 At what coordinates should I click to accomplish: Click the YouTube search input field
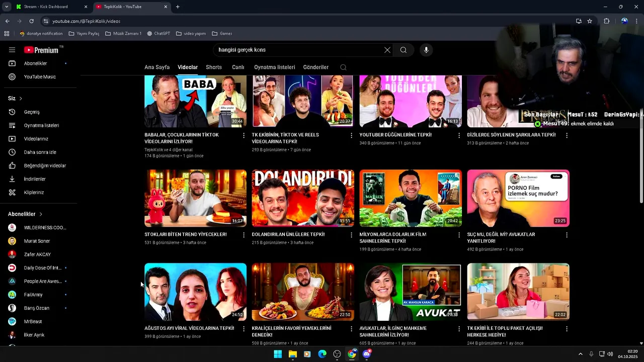coord(297,50)
